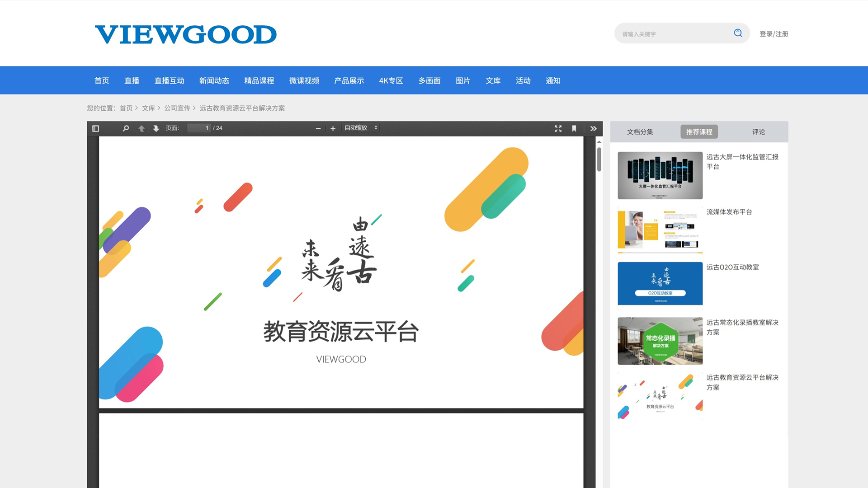Open 活动 in navigation bar
The height and width of the screenshot is (488, 868).
[x=523, y=80]
